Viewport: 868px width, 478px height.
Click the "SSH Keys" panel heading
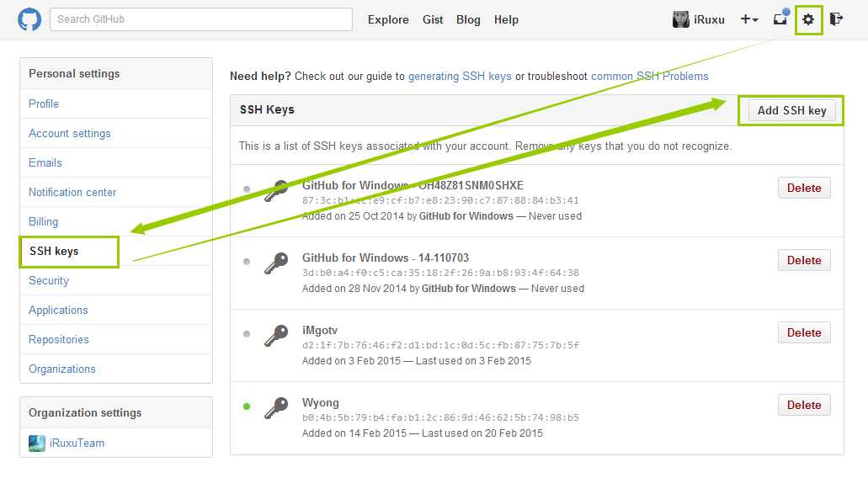(267, 109)
